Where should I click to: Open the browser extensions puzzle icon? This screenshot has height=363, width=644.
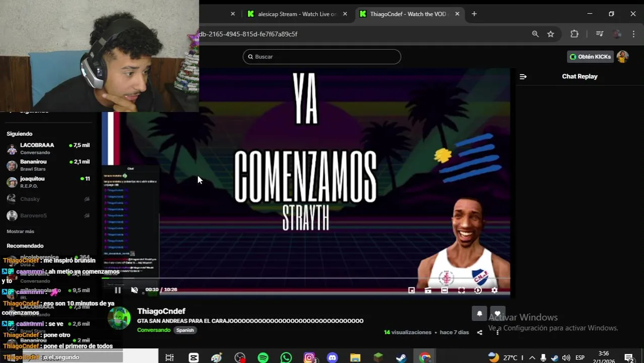point(574,34)
